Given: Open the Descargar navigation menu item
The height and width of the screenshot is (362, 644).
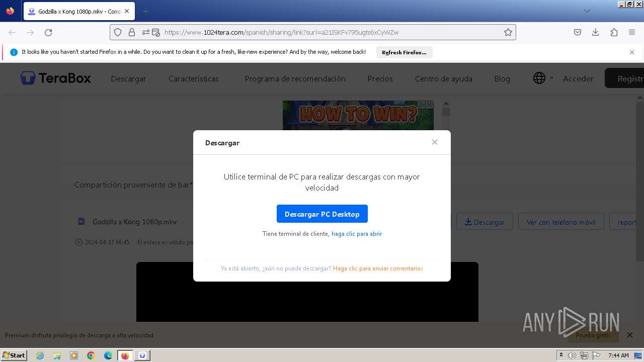Looking at the screenshot, I should tap(128, 79).
